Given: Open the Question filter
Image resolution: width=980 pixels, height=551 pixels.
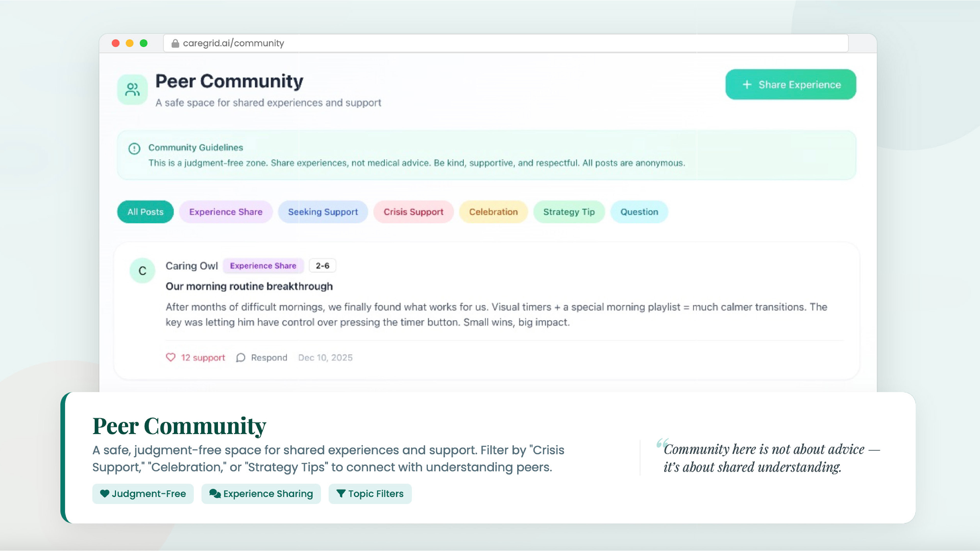Looking at the screenshot, I should click(639, 212).
